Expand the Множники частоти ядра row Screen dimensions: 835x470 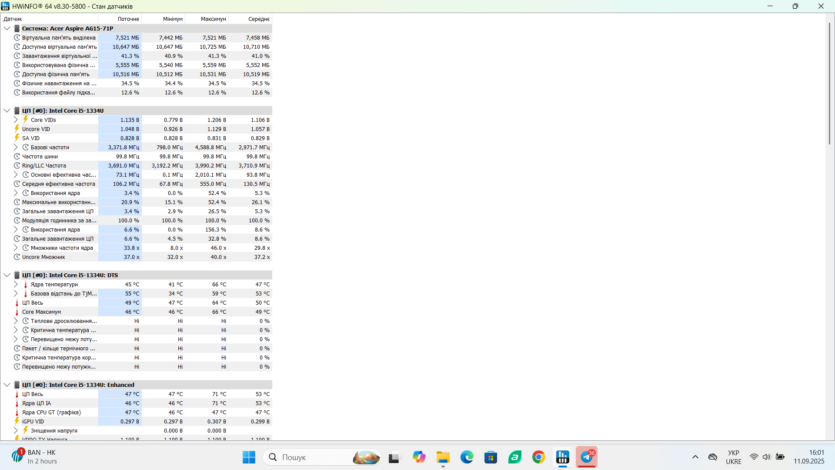(x=15, y=248)
